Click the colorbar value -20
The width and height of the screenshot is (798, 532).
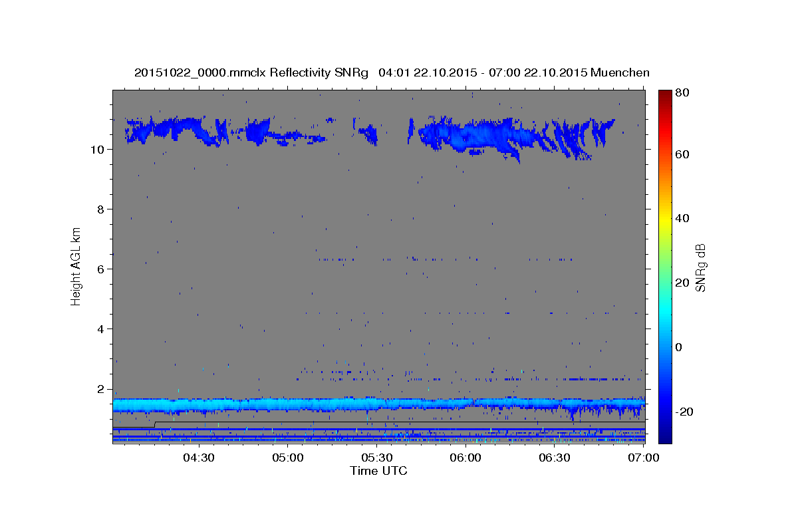pos(686,412)
